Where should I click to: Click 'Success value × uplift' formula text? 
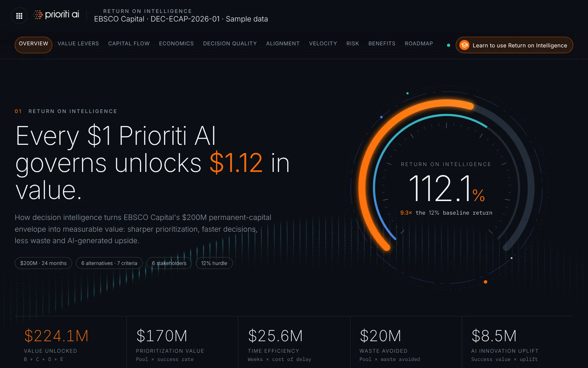pyautogui.click(x=505, y=359)
